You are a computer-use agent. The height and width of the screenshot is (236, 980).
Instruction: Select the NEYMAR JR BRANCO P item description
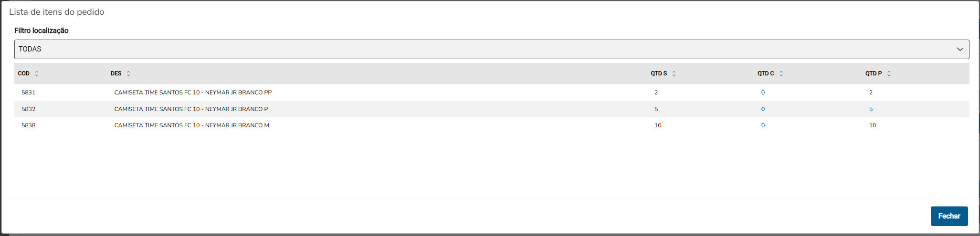(x=191, y=109)
